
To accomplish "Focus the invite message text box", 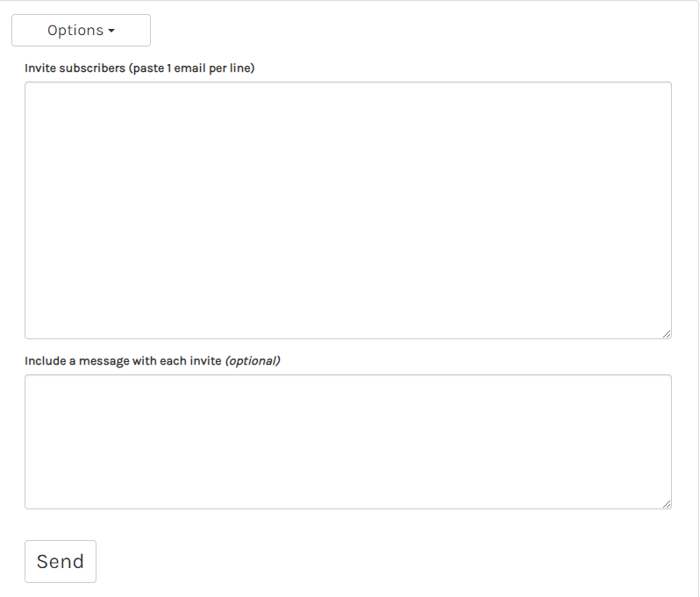I will pos(347,442).
